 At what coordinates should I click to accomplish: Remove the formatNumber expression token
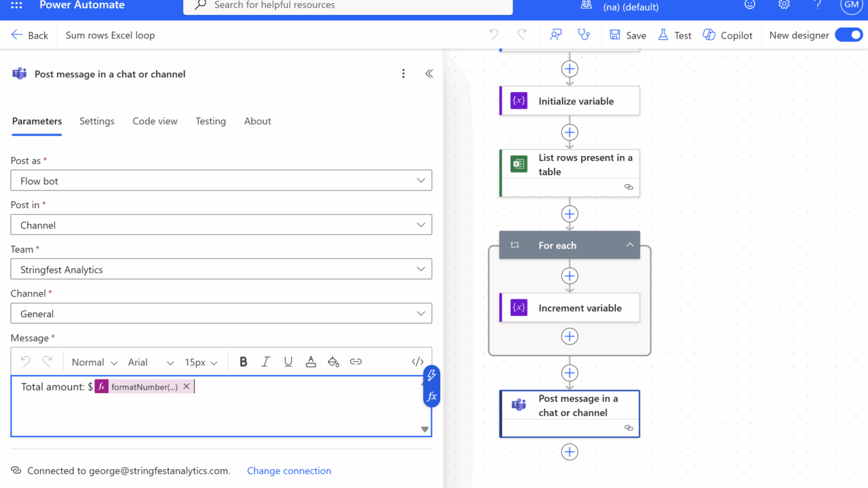point(186,386)
